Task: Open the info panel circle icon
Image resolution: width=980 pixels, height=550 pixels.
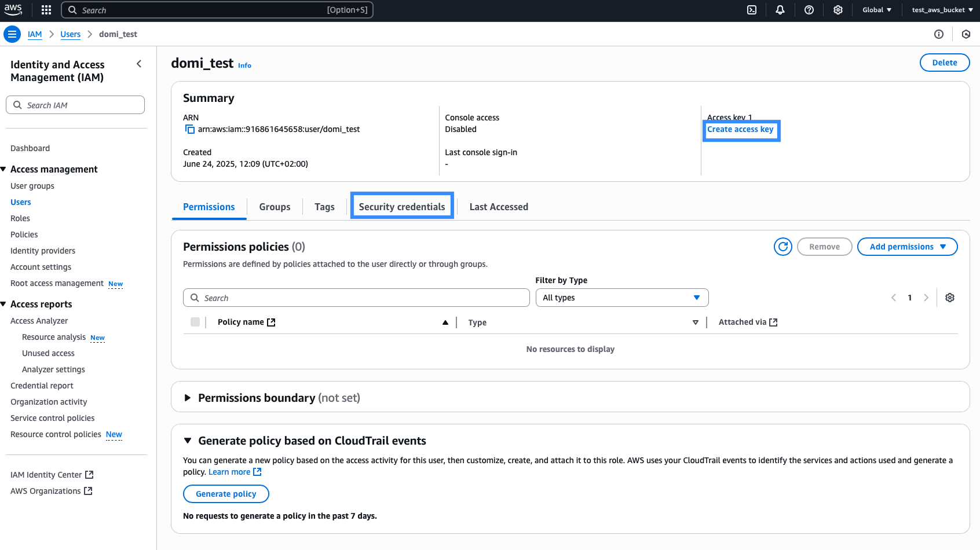Action: point(939,34)
